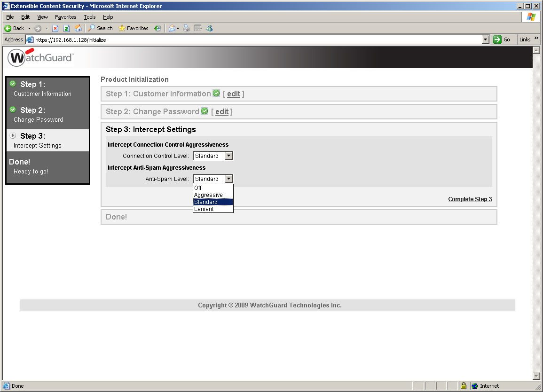This screenshot has height=392, width=543.
Task: Open the Back button history dropdown arrow
Action: click(29, 28)
